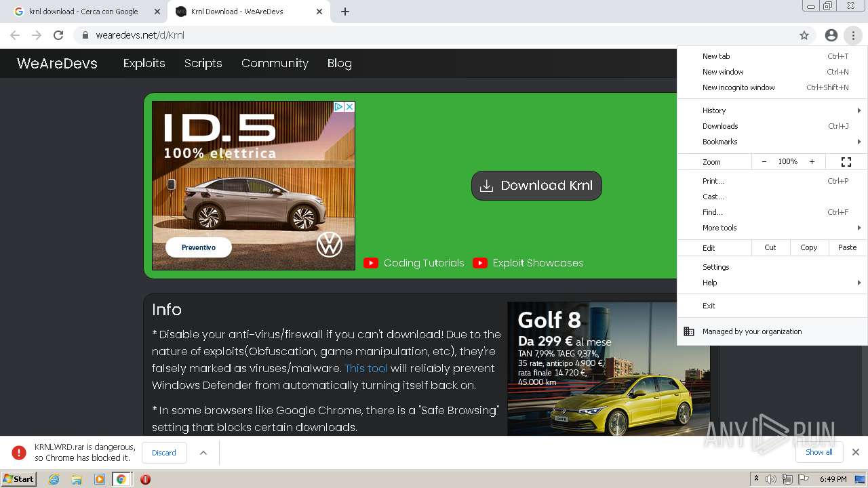Click the volume icon in system tray
Image resolution: width=868 pixels, height=488 pixels.
[771, 479]
